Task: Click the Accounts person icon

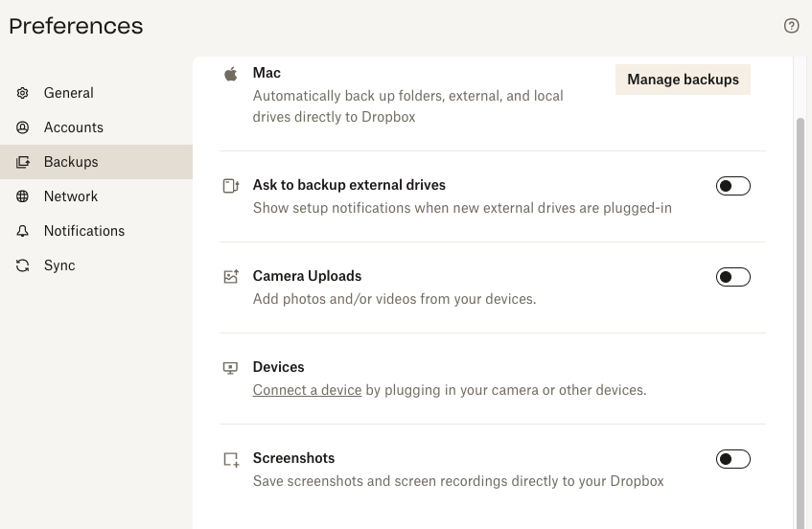Action: point(23,127)
